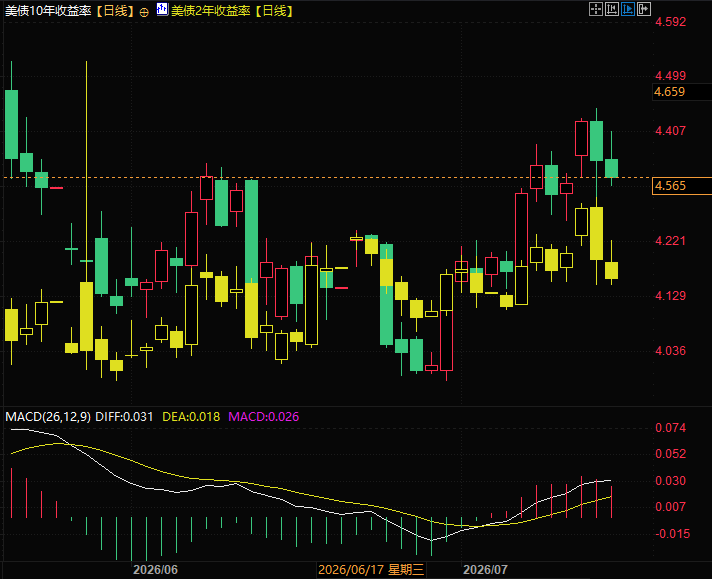Click the export arrow icon at top right

tap(644, 9)
